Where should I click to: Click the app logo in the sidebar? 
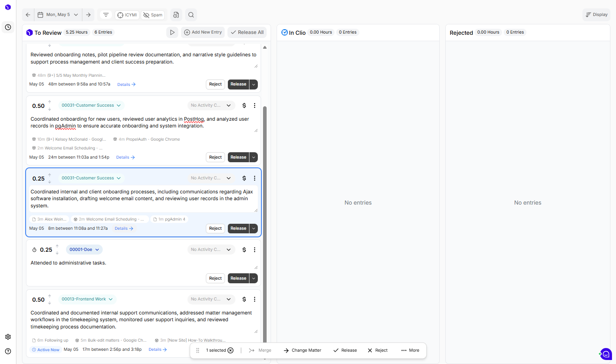coord(8,7)
